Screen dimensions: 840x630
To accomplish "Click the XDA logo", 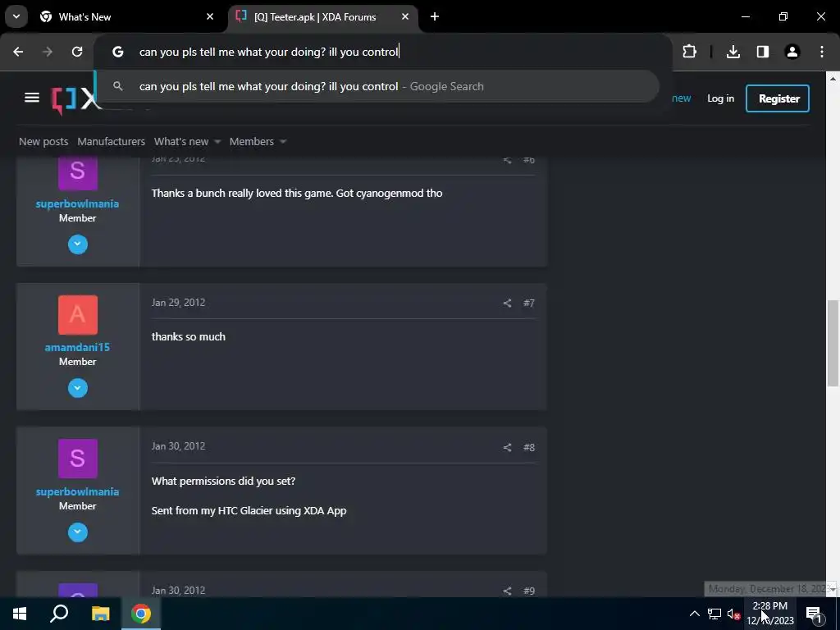I will pyautogui.click(x=76, y=99).
